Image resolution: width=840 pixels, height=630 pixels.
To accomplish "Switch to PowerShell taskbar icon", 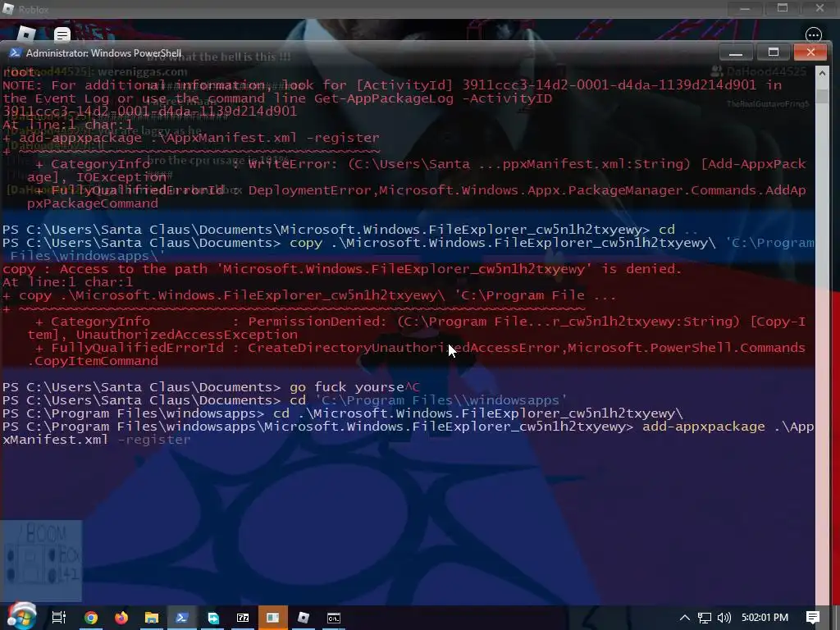I will pyautogui.click(x=181, y=618).
